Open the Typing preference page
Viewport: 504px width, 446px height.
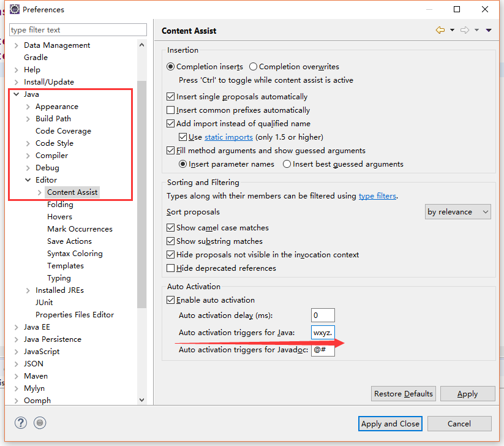coord(59,278)
